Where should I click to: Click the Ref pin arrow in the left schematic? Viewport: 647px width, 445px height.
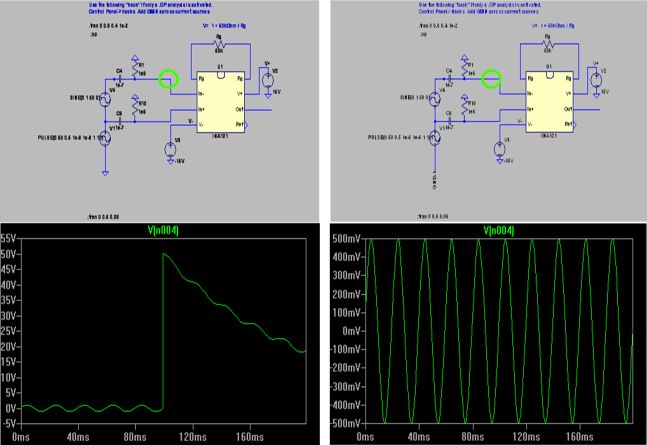click(246, 124)
